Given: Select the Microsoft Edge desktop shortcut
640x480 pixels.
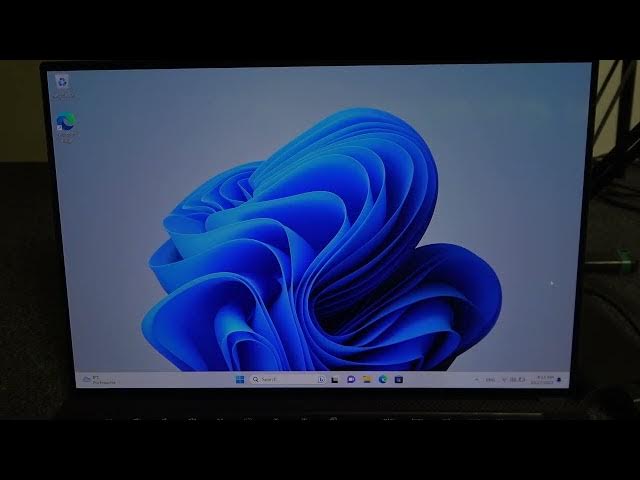Looking at the screenshot, I should [x=66, y=127].
